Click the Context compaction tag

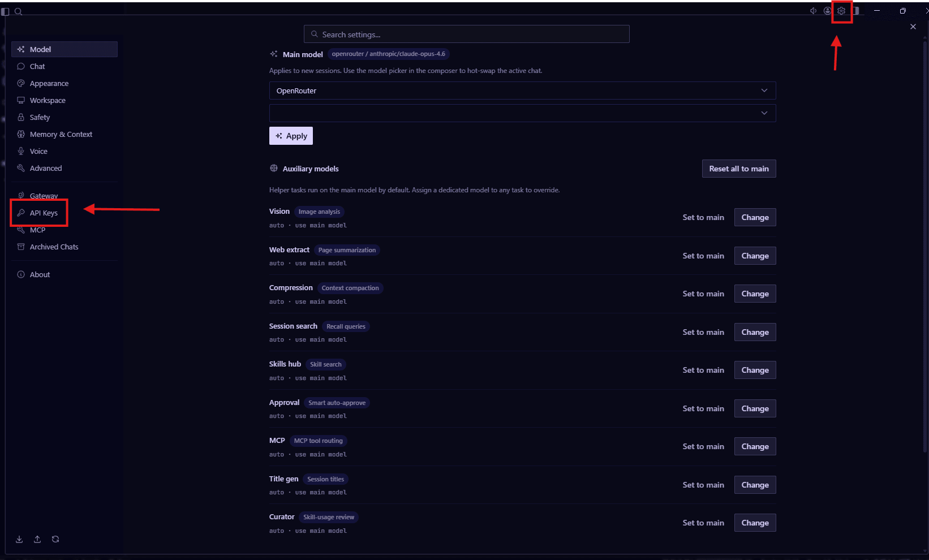pos(350,288)
